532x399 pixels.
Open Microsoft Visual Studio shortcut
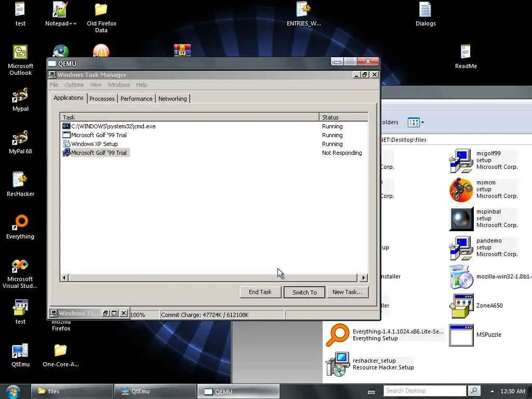(x=20, y=273)
